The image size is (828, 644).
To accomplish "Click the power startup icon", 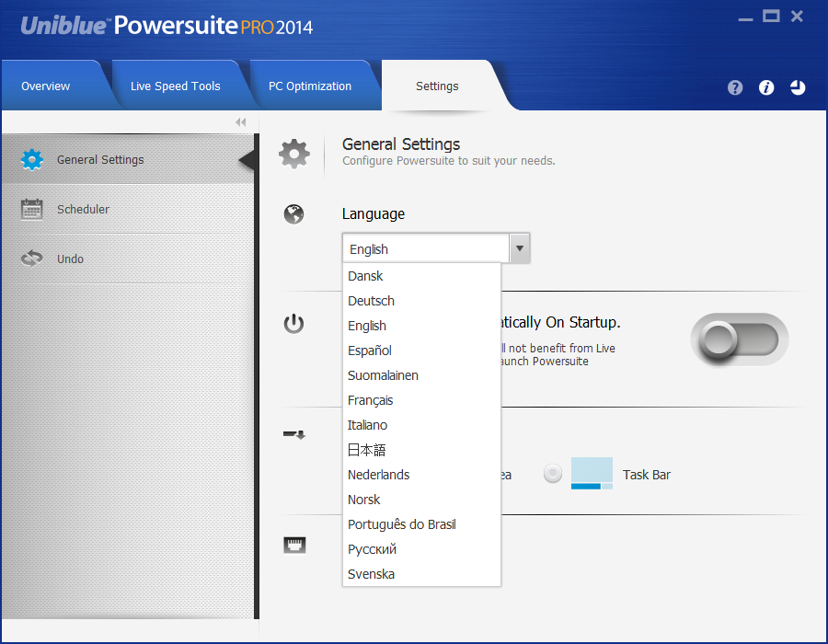I will (x=293, y=324).
